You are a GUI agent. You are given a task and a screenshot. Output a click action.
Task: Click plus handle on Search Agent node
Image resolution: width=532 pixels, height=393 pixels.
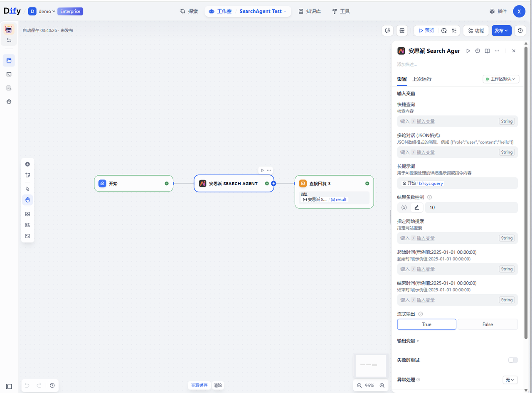273,183
